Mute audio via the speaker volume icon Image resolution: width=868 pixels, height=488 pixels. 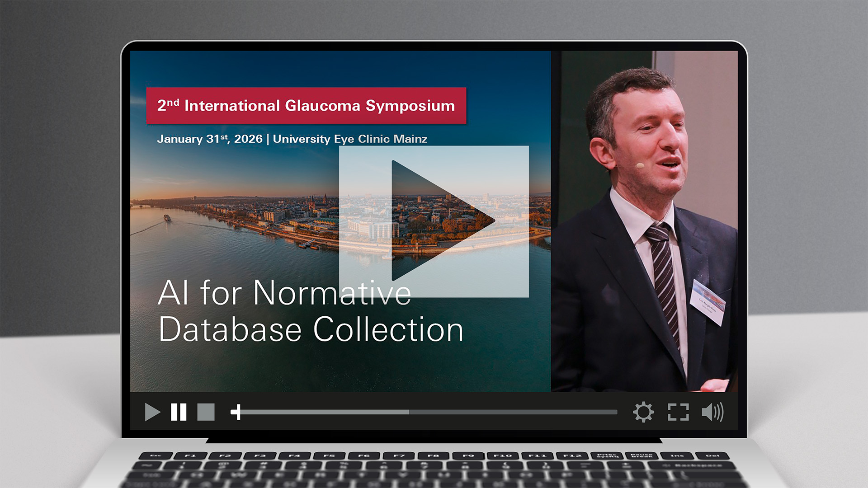point(712,412)
